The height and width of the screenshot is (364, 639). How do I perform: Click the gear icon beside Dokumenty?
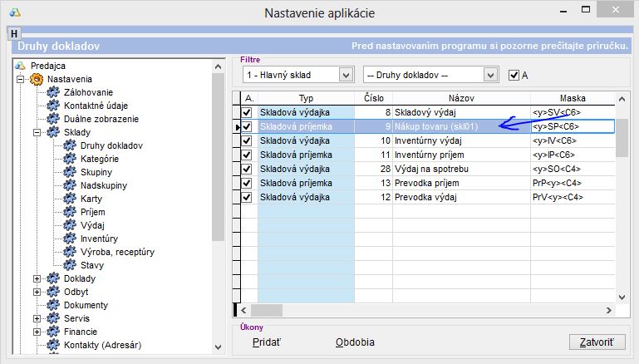tap(53, 305)
